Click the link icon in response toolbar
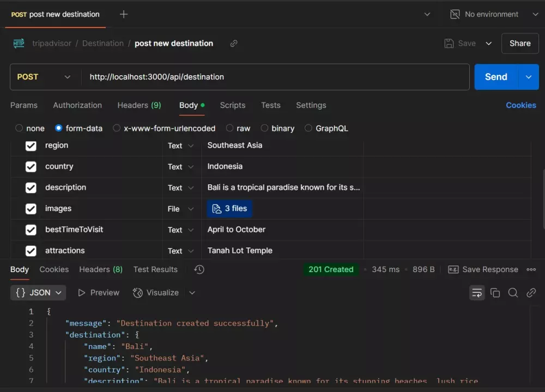The height and width of the screenshot is (392, 545). 531,293
